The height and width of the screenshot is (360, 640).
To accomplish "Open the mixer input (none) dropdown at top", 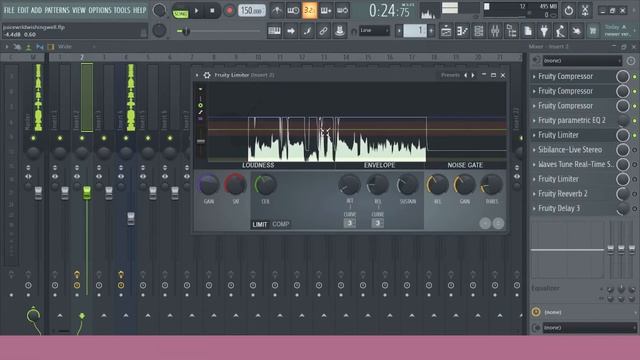I will click(582, 61).
